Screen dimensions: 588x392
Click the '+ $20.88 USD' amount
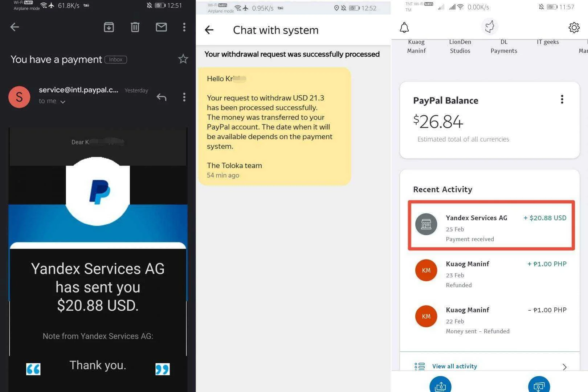[545, 218]
